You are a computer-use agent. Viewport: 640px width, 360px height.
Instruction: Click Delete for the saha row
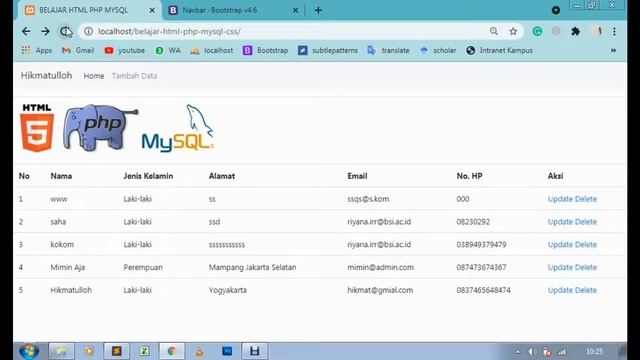(586, 222)
